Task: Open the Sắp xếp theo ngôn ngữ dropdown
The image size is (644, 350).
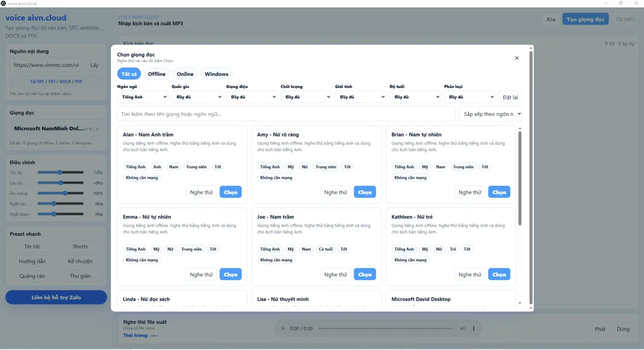Action: tap(491, 114)
